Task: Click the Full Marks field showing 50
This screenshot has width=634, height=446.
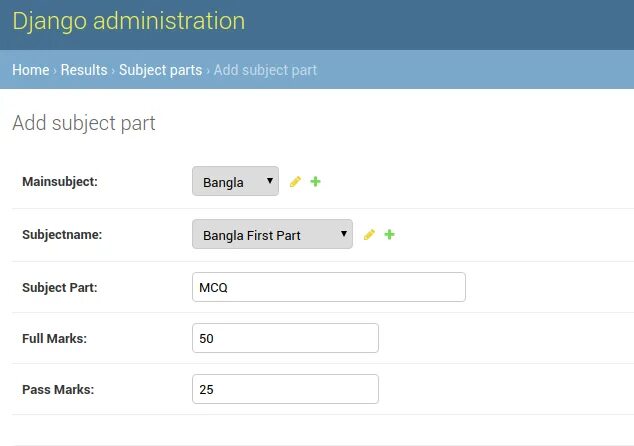Action: tap(285, 338)
